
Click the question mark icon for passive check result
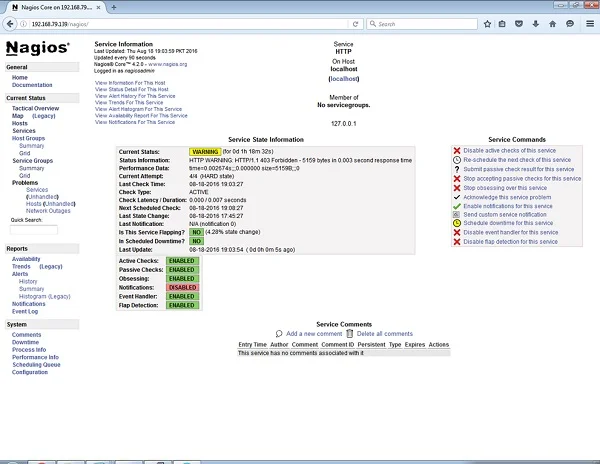(457, 169)
